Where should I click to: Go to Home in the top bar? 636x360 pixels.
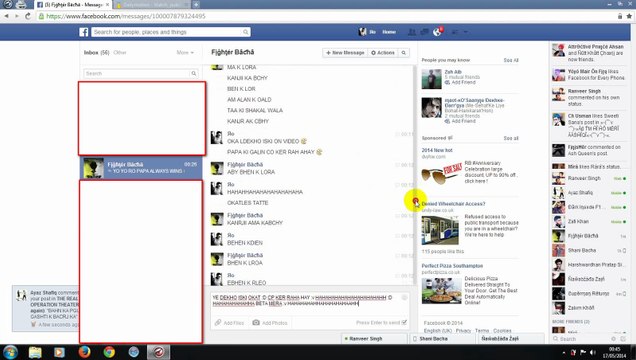pyautogui.click(x=389, y=32)
